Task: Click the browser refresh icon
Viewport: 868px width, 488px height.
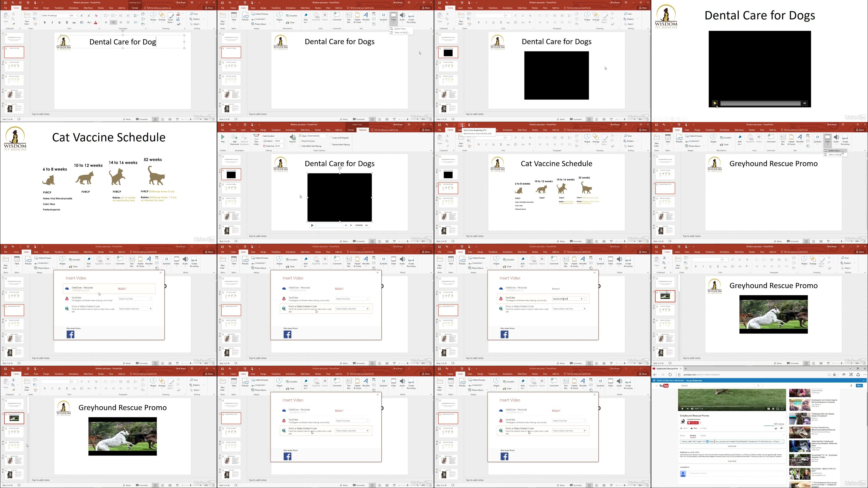Action: (x=670, y=374)
